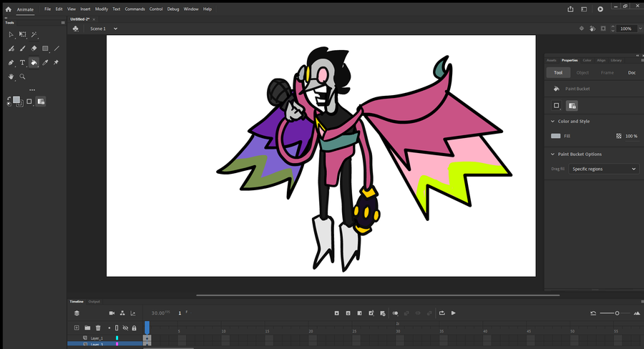Click the Center Stage icon

(x=582, y=29)
